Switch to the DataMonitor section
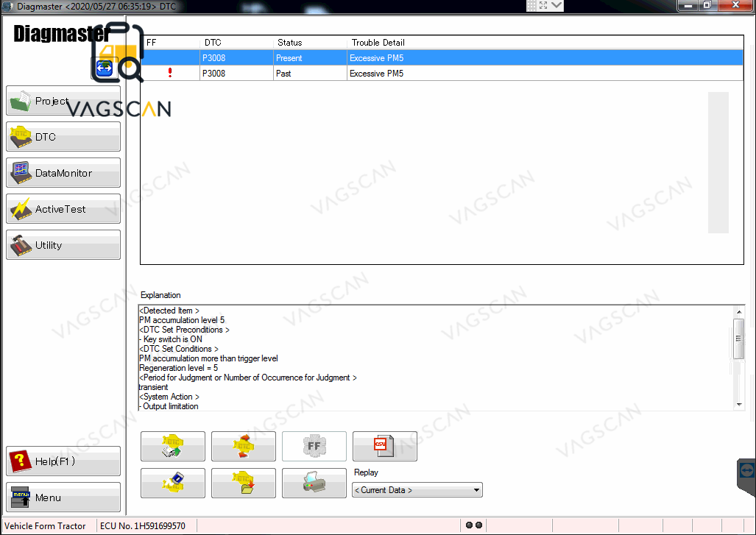Screen dimensions: 756x535 tap(63, 173)
